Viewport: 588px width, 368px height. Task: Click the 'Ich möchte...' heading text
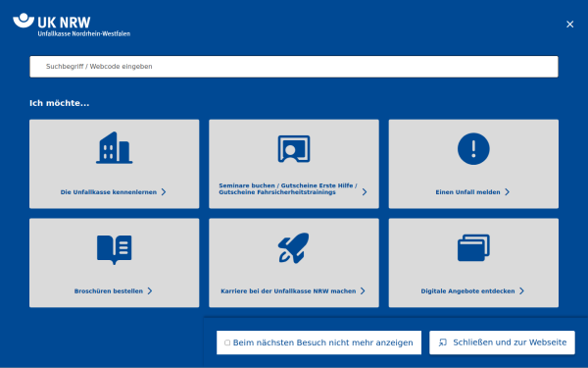[x=59, y=103]
